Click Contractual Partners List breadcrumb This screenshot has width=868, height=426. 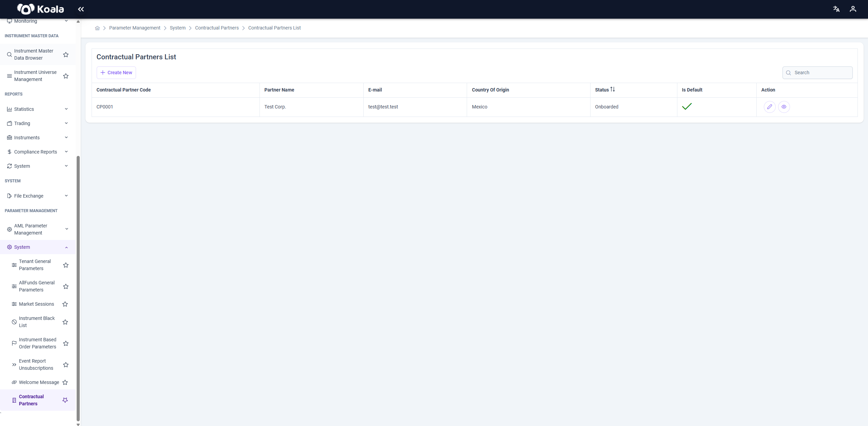pos(274,28)
